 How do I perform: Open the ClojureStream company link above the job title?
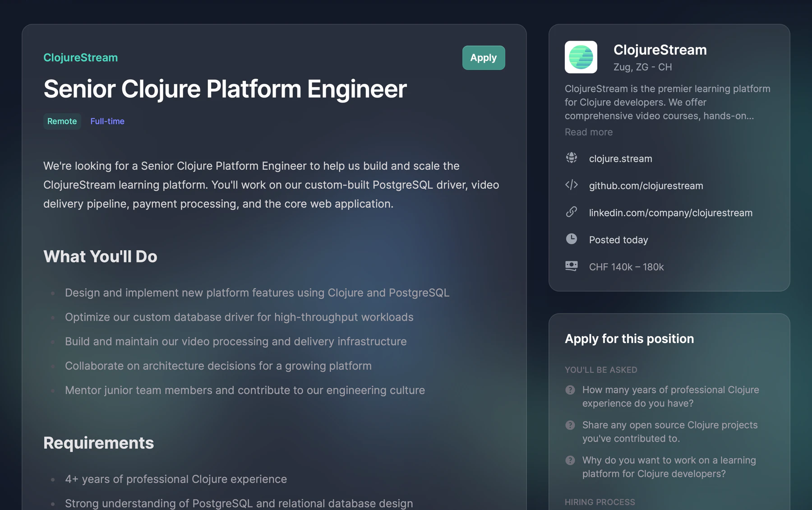[x=80, y=58]
